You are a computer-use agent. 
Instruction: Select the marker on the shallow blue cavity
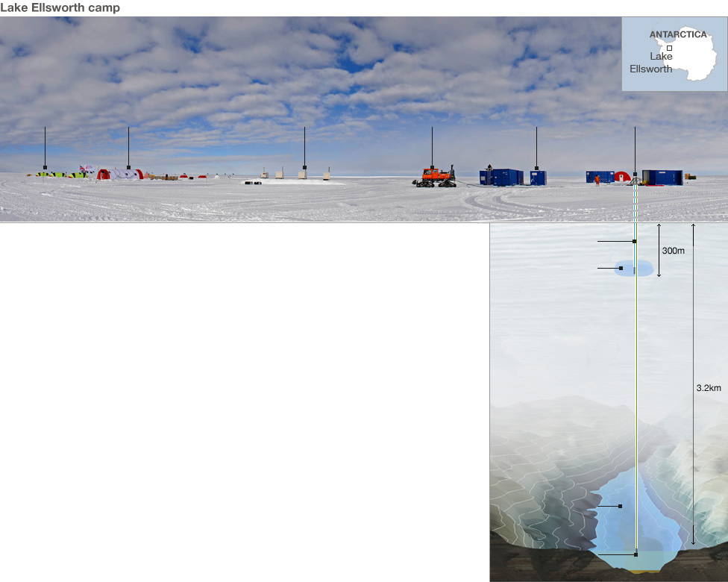pos(621,268)
